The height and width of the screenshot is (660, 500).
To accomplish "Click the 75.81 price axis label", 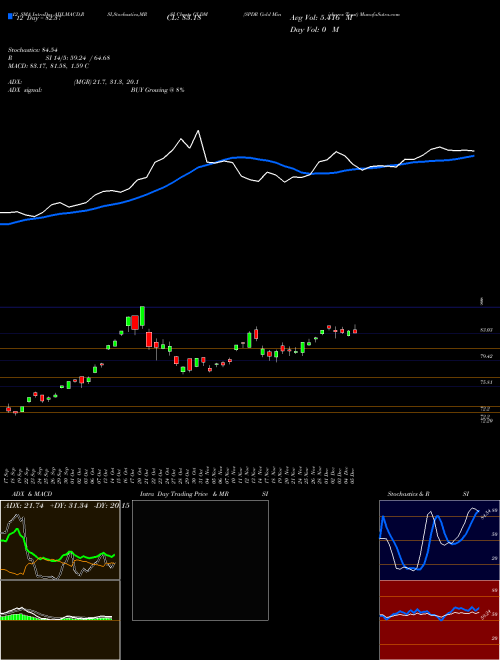I will pos(487,382).
